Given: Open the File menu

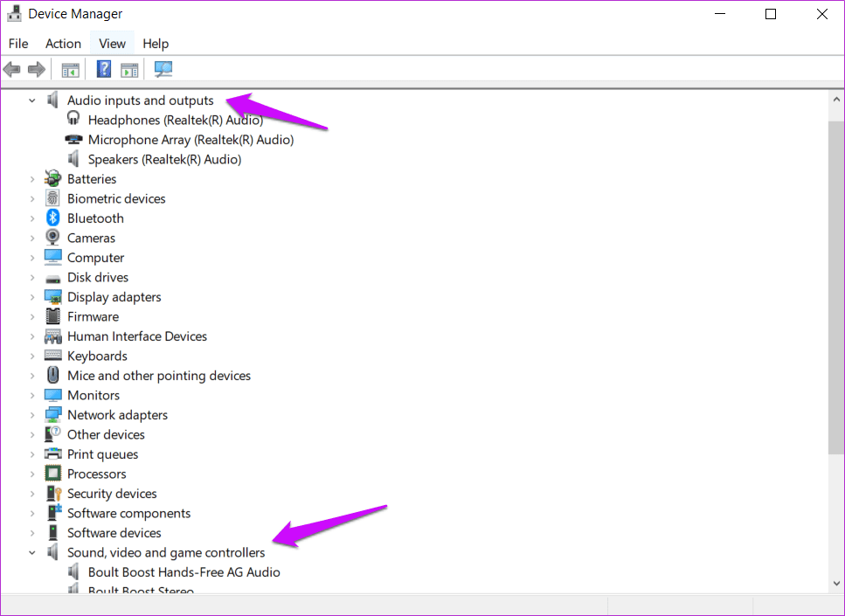Looking at the screenshot, I should (x=18, y=44).
